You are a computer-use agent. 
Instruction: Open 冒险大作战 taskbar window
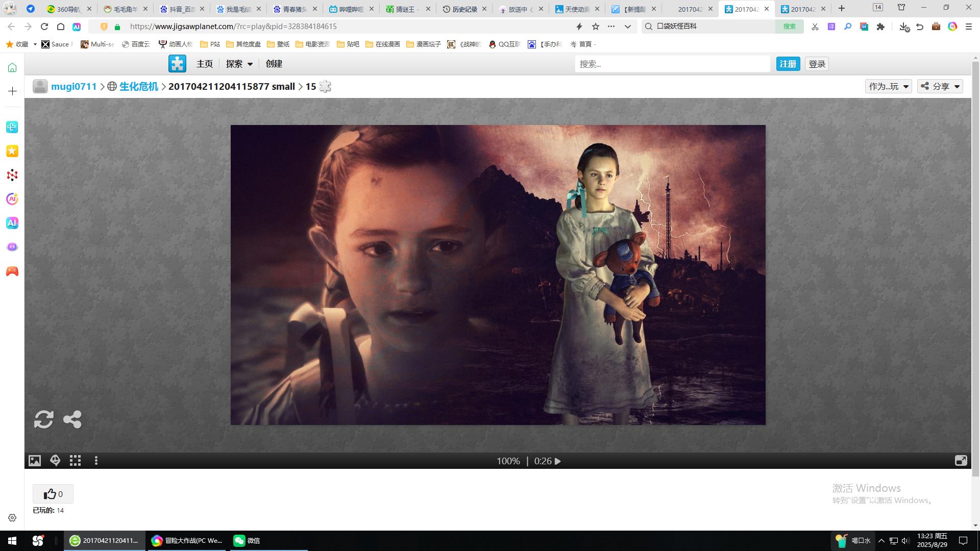[187, 541]
